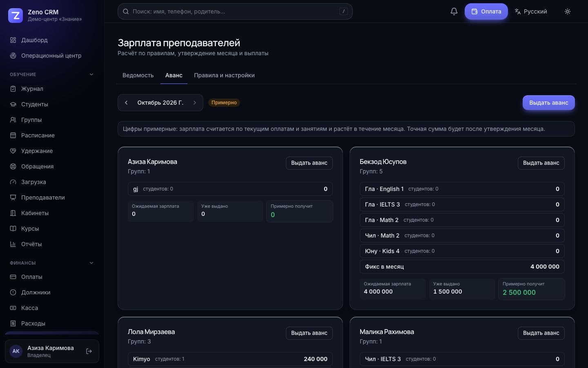Screen dimensions: 588x368
Task: Click Выдать аванс for Малика Рахимова
Action: (x=541, y=333)
